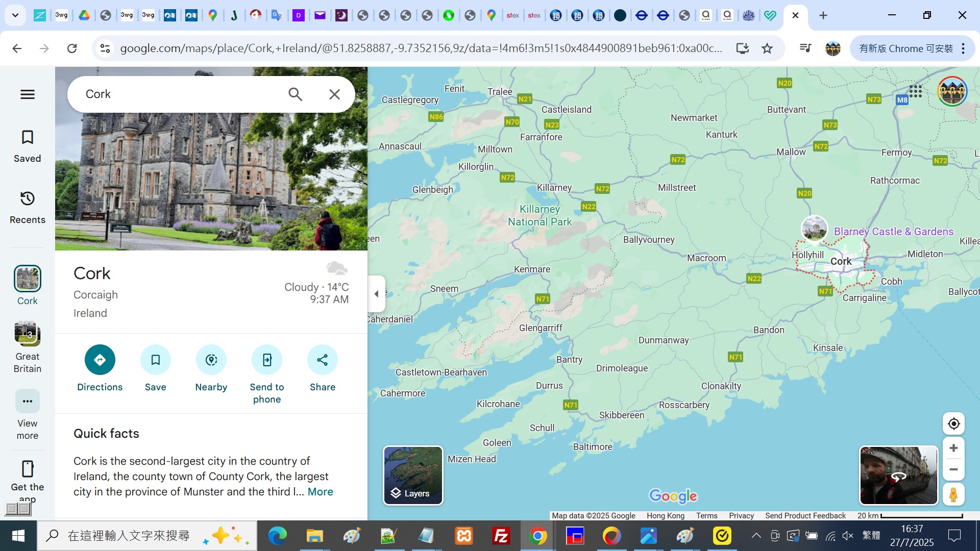Open Nearby search icon
The image size is (980, 551).
(x=211, y=360)
